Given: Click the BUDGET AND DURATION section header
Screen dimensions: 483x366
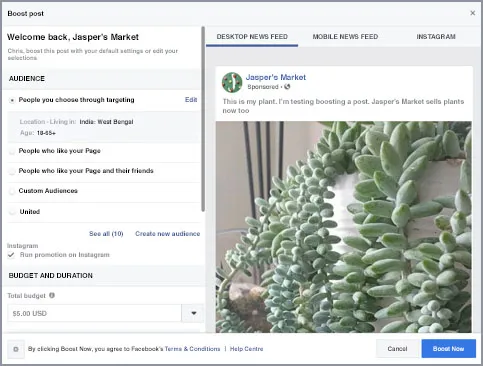Looking at the screenshot, I should pyautogui.click(x=51, y=276).
